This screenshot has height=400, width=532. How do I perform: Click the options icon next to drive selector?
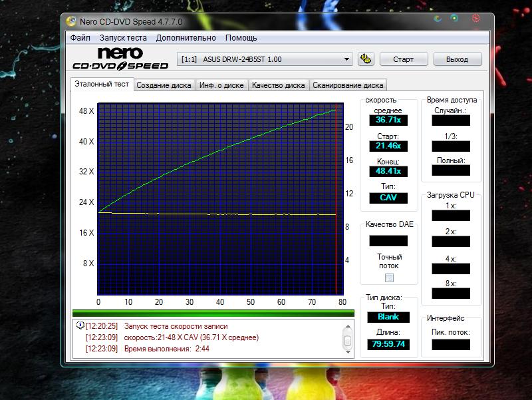point(365,59)
